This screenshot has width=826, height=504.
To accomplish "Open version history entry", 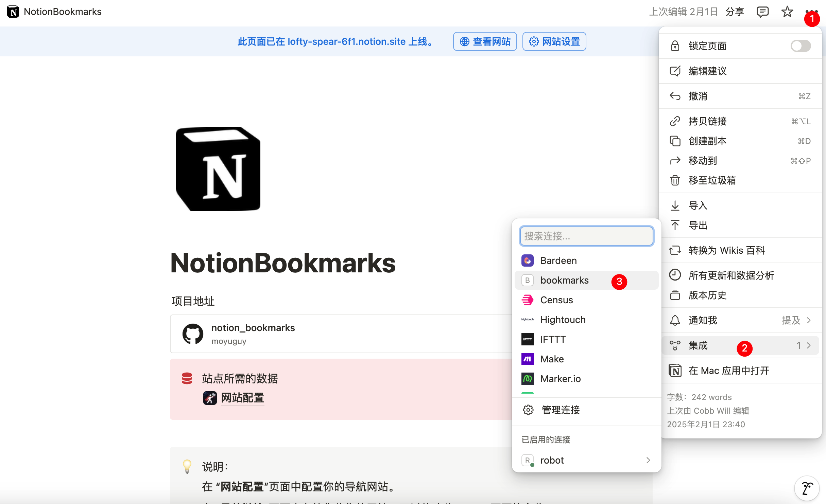I will (x=740, y=295).
